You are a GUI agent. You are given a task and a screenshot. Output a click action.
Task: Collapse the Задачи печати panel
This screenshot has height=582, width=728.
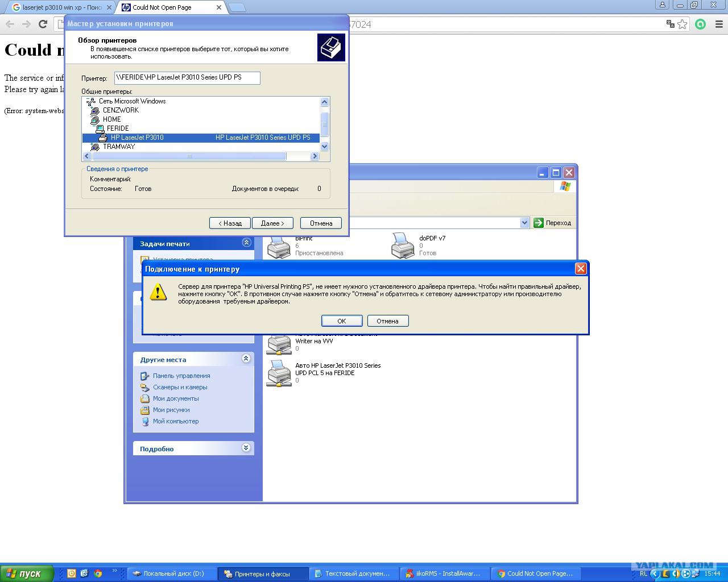click(x=246, y=243)
